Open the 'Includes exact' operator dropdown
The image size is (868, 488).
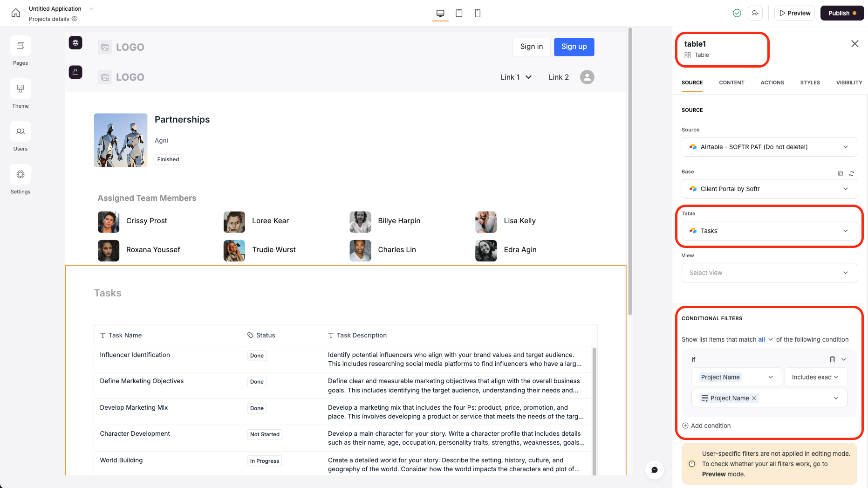point(815,377)
